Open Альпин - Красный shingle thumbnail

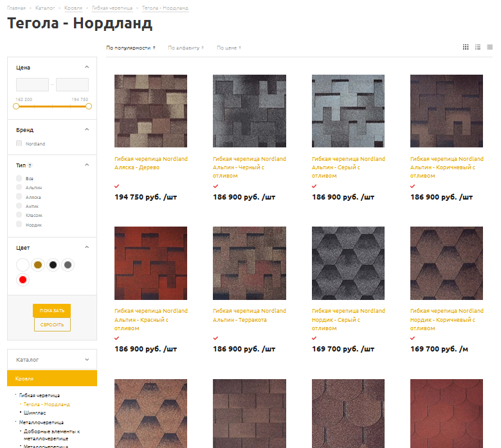pos(150,263)
